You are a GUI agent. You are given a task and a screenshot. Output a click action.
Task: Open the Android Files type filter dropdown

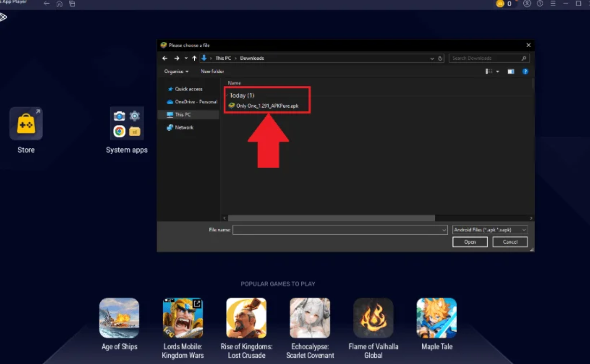(x=490, y=230)
